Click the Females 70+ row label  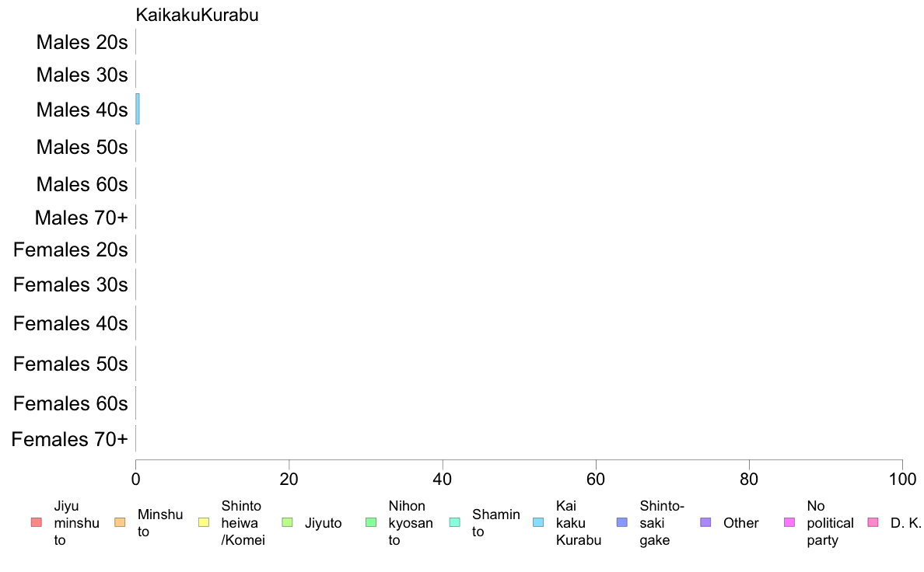pyautogui.click(x=69, y=439)
